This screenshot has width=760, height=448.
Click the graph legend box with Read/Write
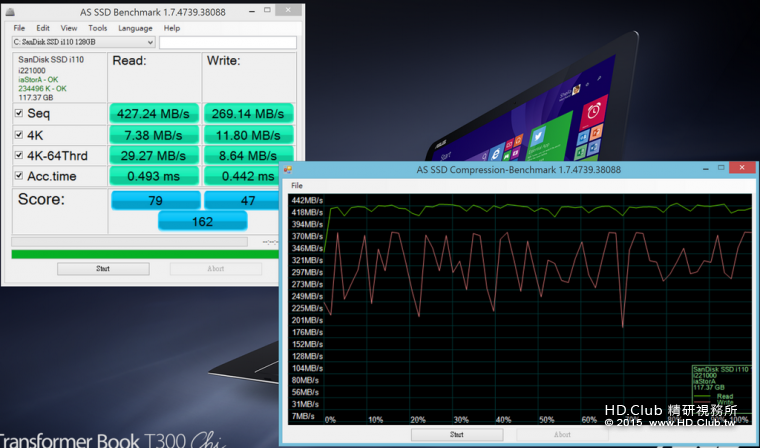(x=721, y=389)
